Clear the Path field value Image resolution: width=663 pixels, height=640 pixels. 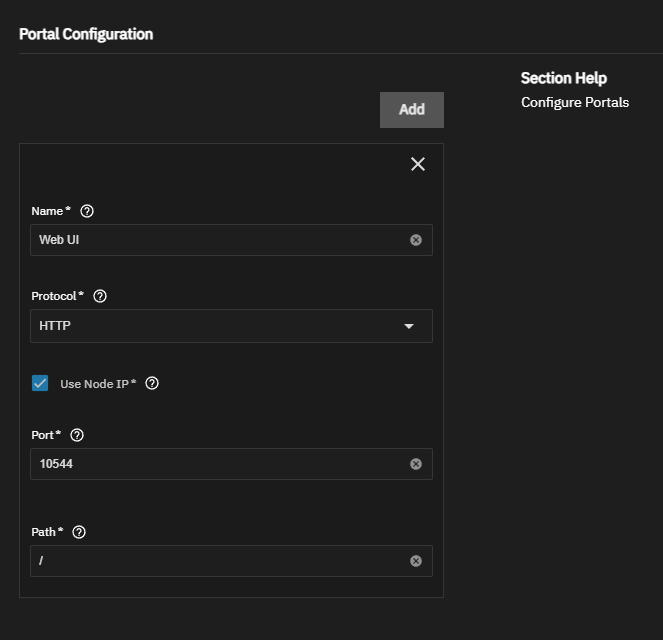click(x=416, y=561)
